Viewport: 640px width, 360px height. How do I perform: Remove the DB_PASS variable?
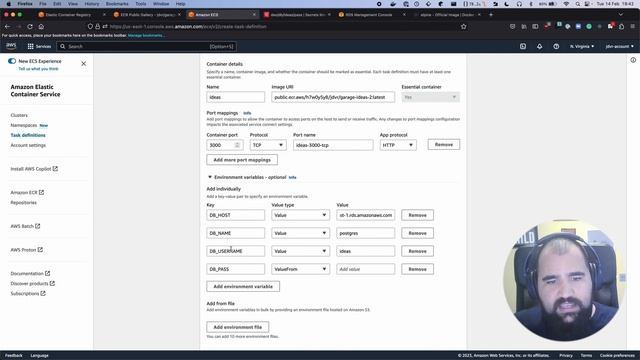(417, 269)
